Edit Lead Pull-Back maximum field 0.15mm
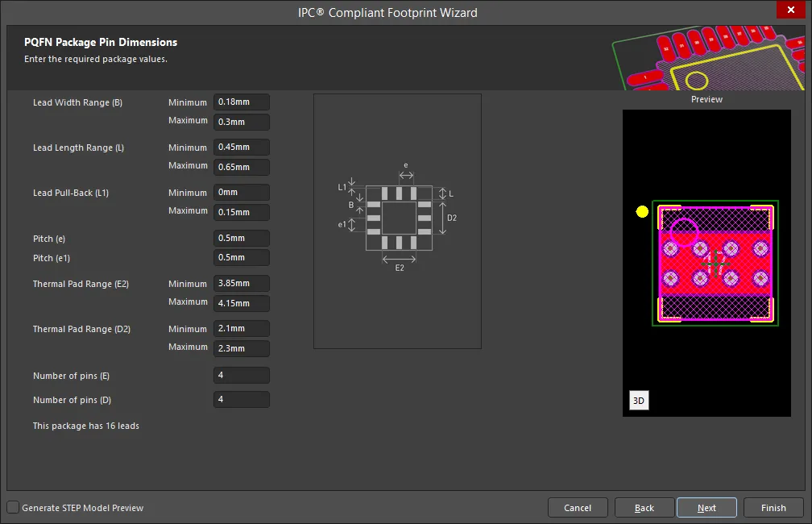812x524 pixels. (x=242, y=212)
